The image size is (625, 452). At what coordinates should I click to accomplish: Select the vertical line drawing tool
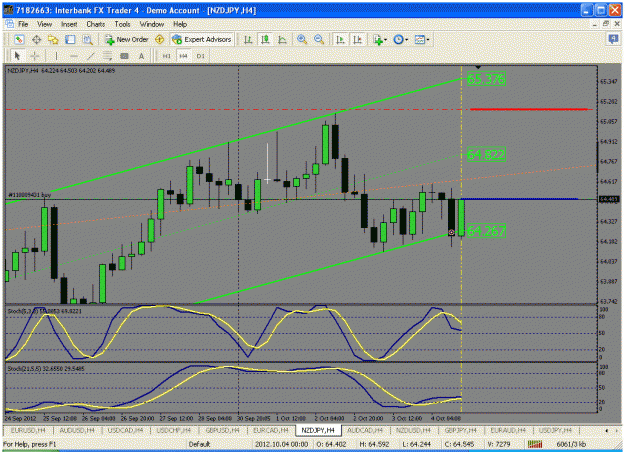pyautogui.click(x=56, y=56)
